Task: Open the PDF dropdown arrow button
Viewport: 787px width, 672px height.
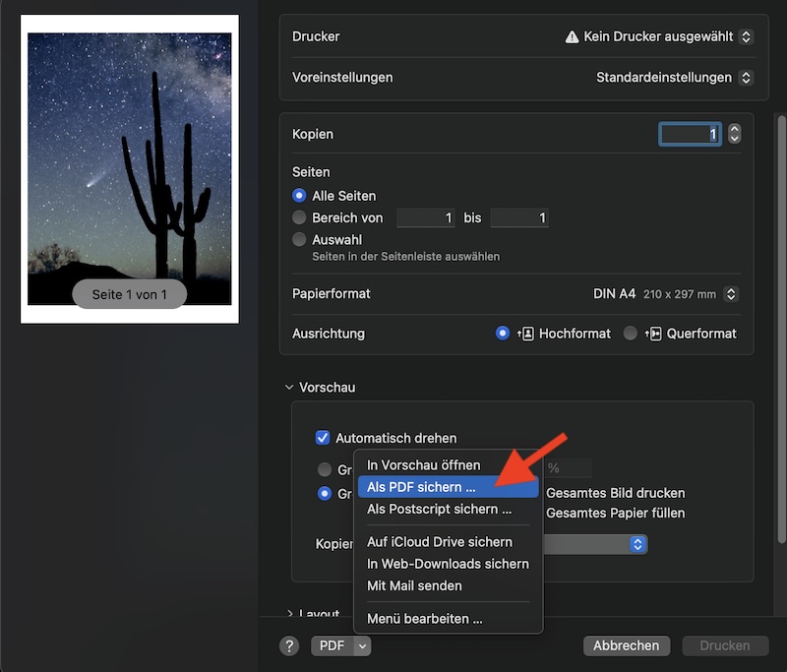Action: 362,645
